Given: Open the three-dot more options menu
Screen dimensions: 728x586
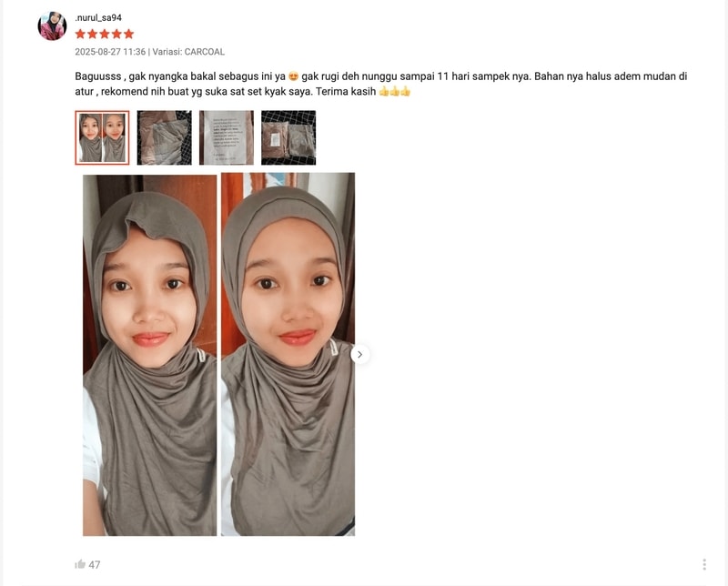Looking at the screenshot, I should point(704,564).
